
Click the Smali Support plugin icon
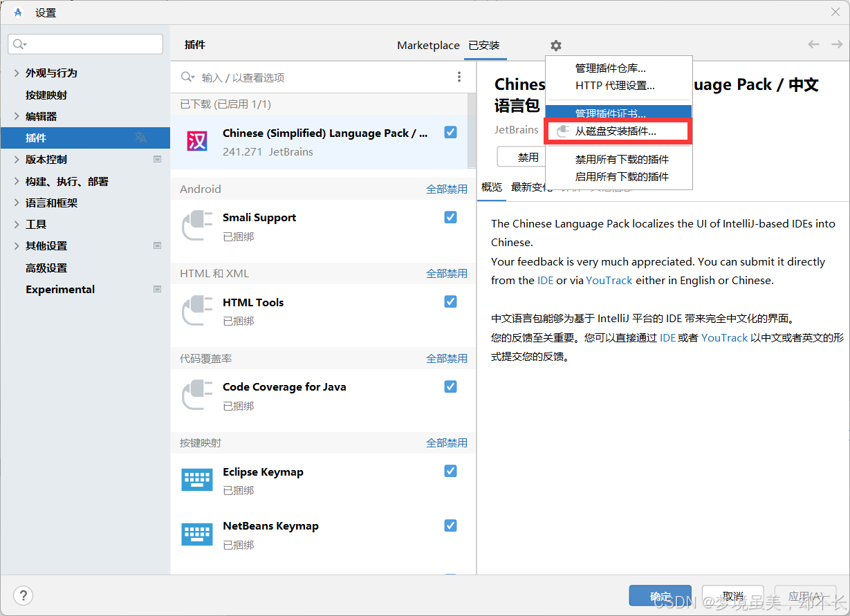coord(197,226)
